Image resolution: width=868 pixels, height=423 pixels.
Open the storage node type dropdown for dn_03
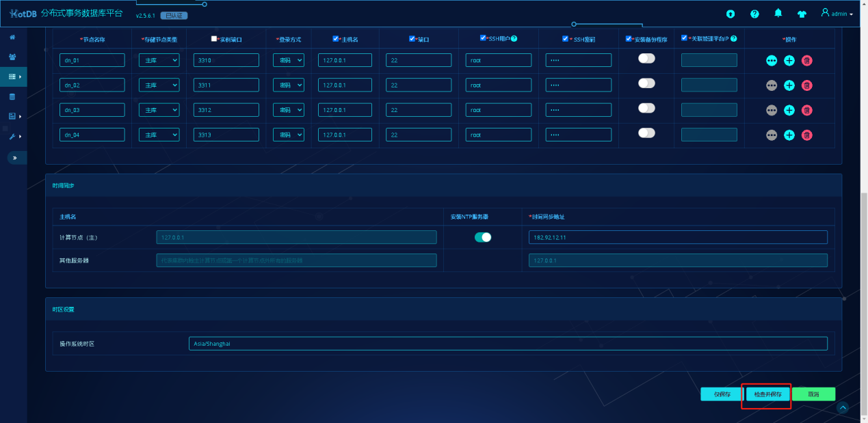pos(159,110)
